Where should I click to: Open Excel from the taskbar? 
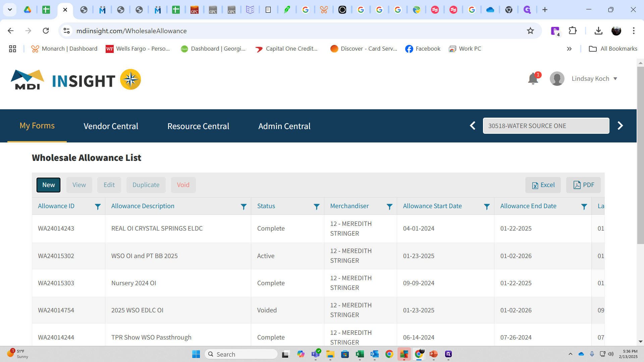[x=360, y=354]
